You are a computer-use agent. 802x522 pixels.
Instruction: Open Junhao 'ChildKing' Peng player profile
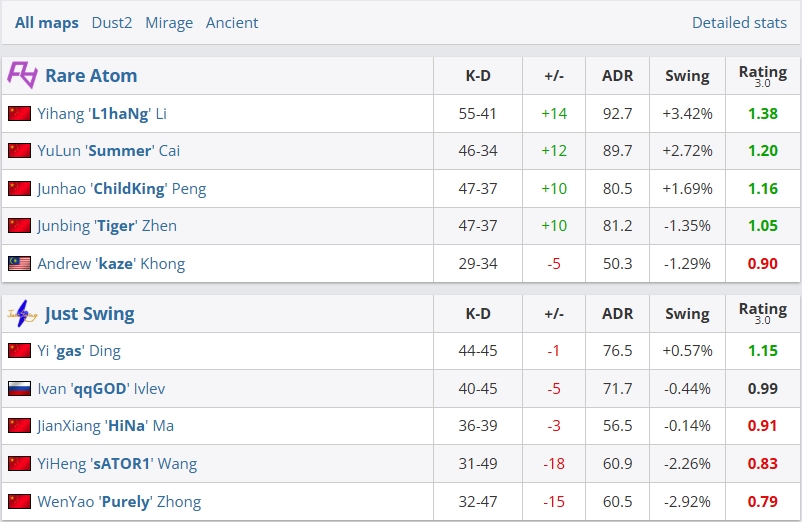click(122, 189)
